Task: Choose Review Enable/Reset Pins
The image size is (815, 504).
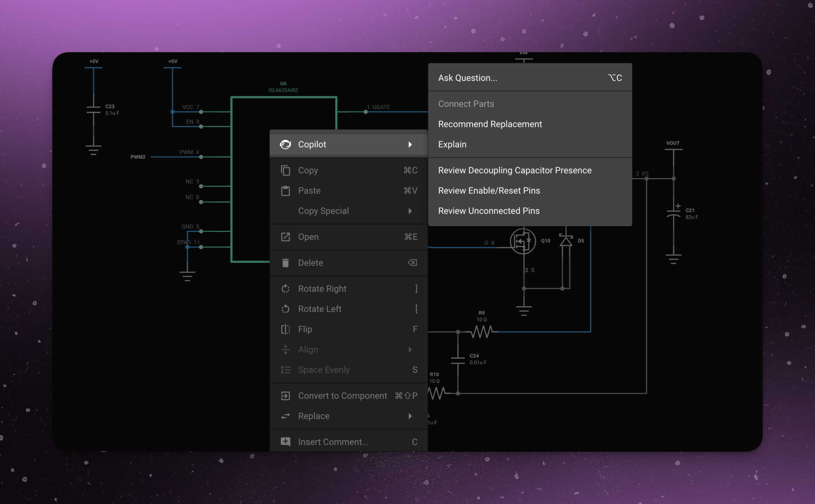Action: pyautogui.click(x=488, y=191)
